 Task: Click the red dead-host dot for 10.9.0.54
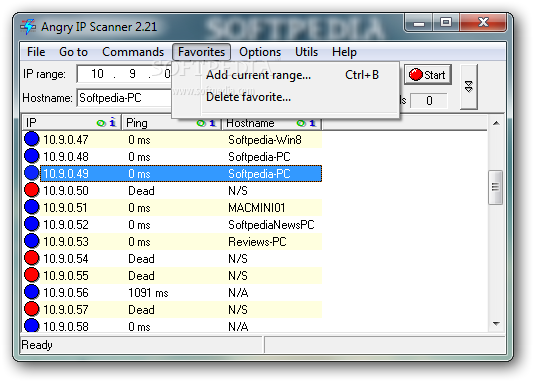32,258
